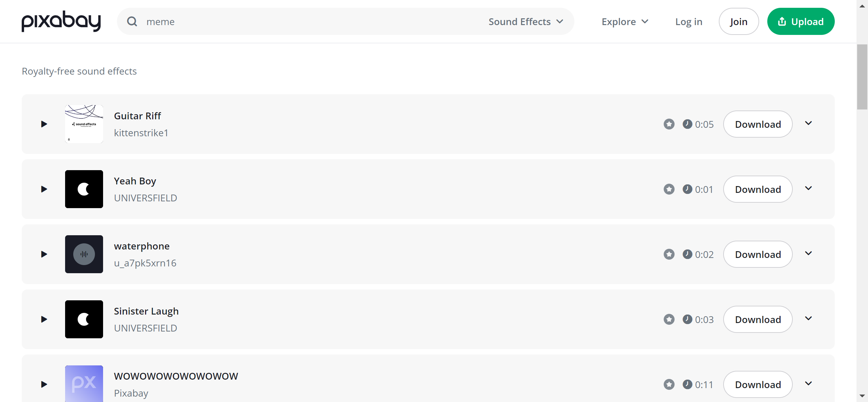Open the Sound Effects category dropdown
This screenshot has height=402, width=868.
tap(526, 22)
